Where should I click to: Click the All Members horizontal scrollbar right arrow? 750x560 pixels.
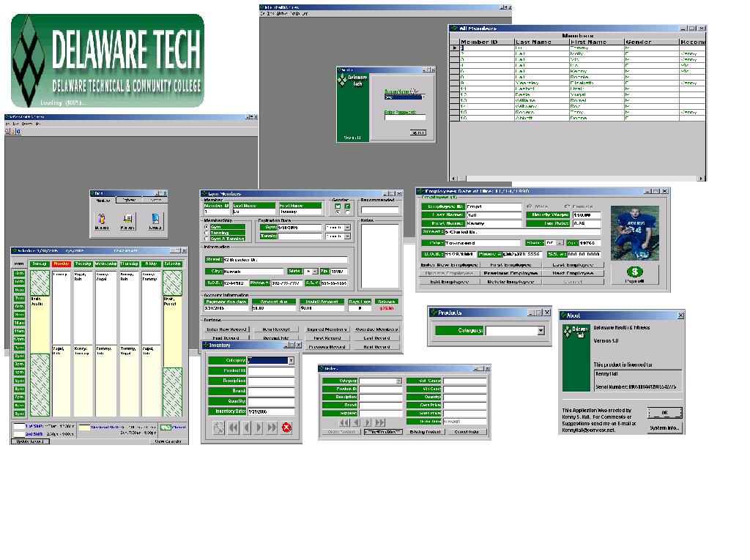pyautogui.click(x=701, y=179)
